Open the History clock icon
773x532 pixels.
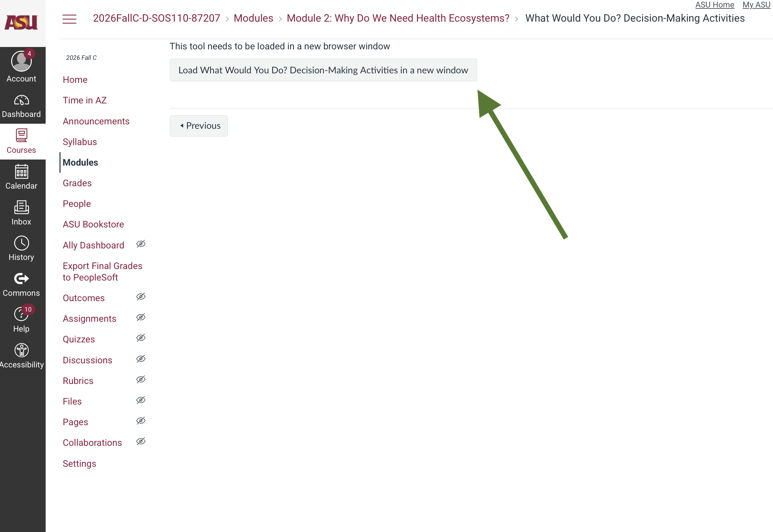click(21, 243)
